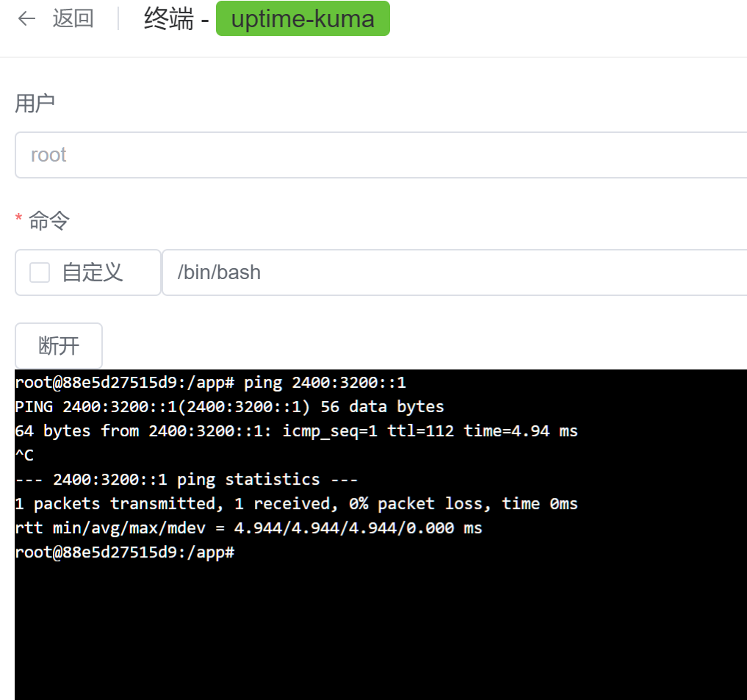Image resolution: width=747 pixels, height=700 pixels.
Task: Click the '^C' interrupt line
Action: pyautogui.click(x=24, y=455)
